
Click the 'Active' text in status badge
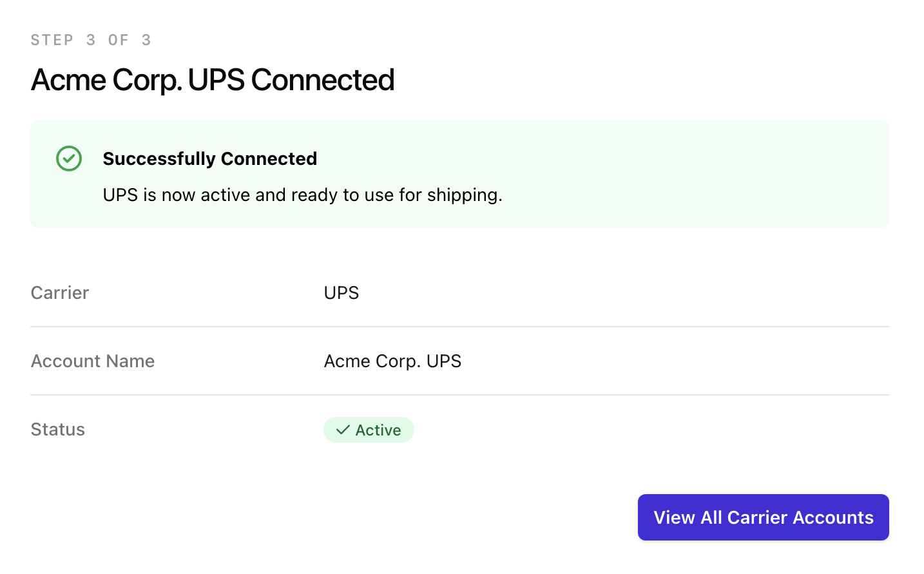pyautogui.click(x=378, y=430)
